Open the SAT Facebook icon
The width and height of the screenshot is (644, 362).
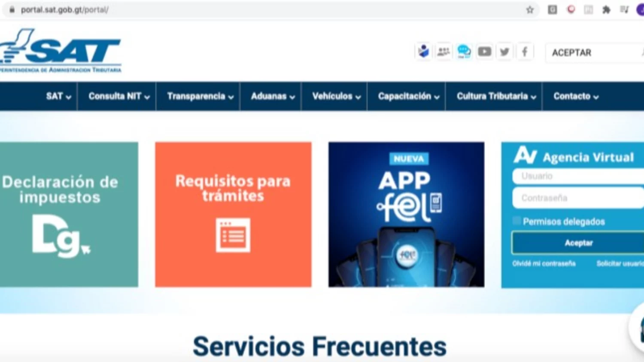[525, 52]
